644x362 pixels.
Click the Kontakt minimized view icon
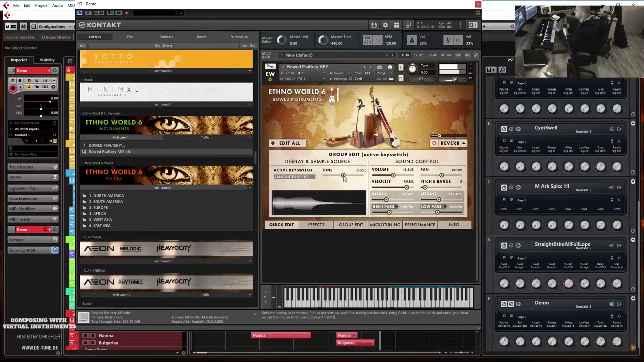click(409, 25)
